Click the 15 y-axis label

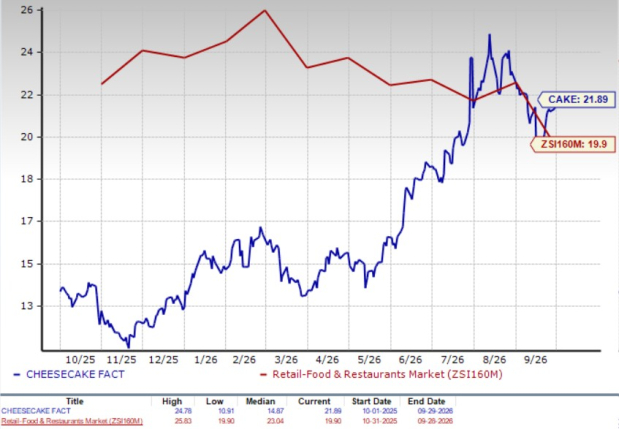pos(26,264)
